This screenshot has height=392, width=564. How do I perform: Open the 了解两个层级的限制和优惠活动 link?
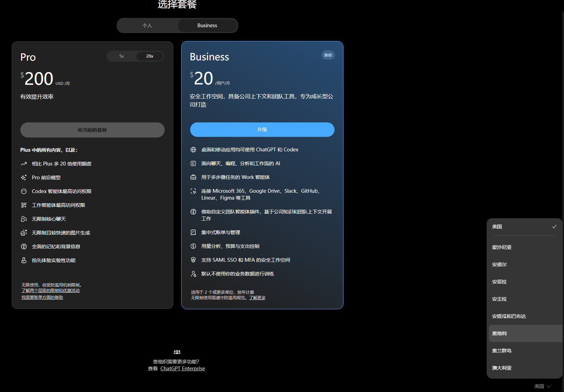tap(50, 291)
